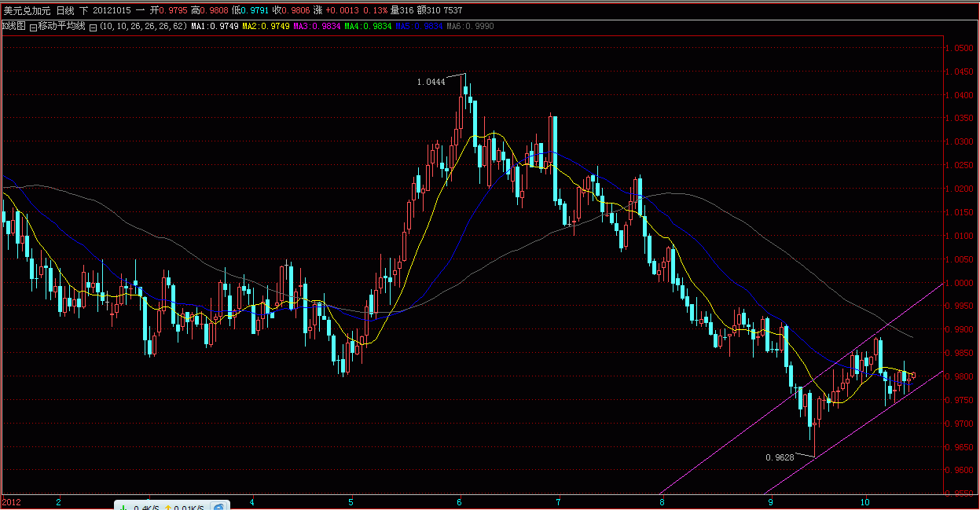The image size is (980, 510).
Task: Click the MA1:0.9749 white legend
Action: [x=215, y=26]
